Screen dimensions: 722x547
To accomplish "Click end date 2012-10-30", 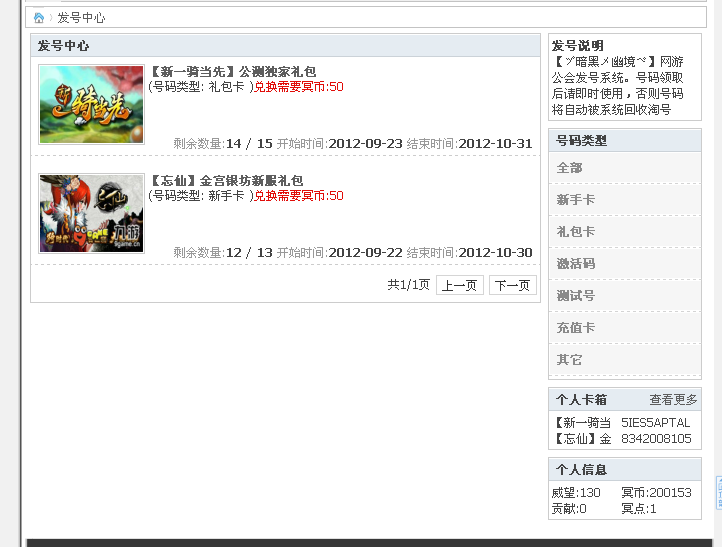I will coord(495,253).
